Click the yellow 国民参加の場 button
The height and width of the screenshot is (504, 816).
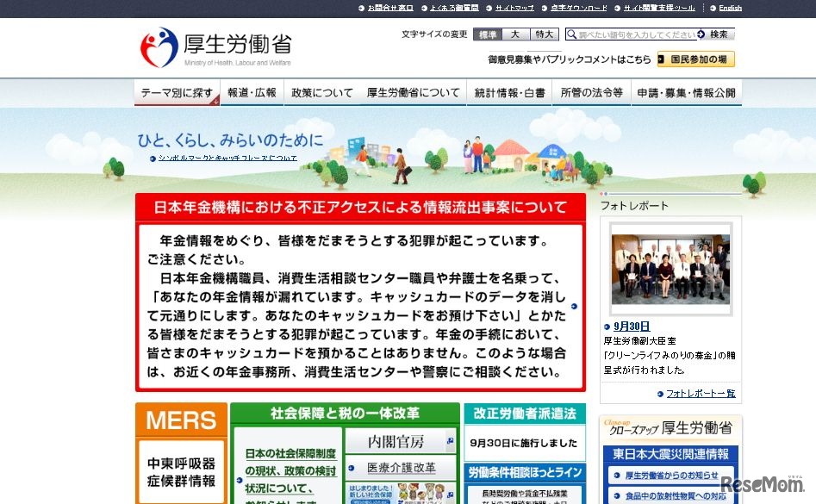695,59
